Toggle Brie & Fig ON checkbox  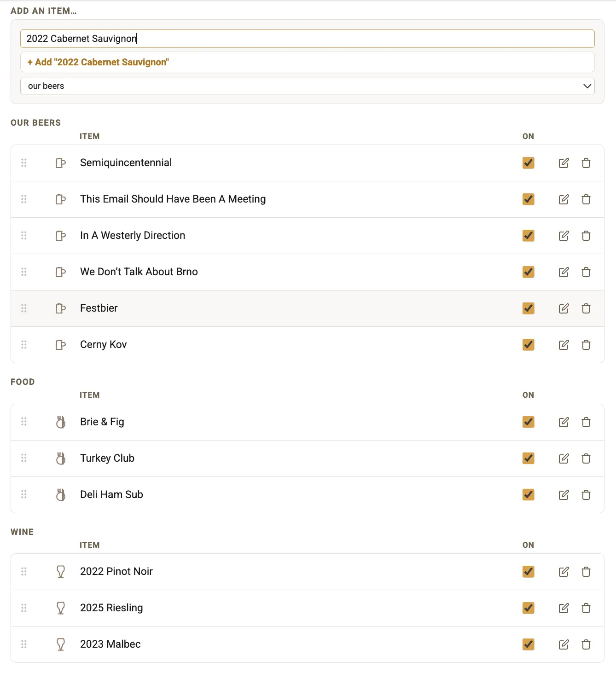tap(529, 422)
